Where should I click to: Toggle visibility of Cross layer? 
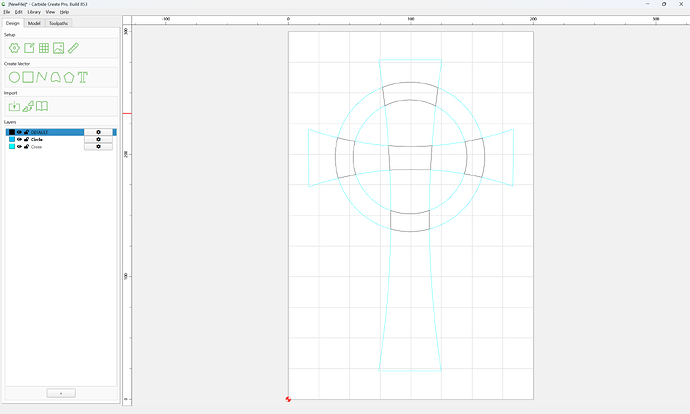(x=19, y=147)
